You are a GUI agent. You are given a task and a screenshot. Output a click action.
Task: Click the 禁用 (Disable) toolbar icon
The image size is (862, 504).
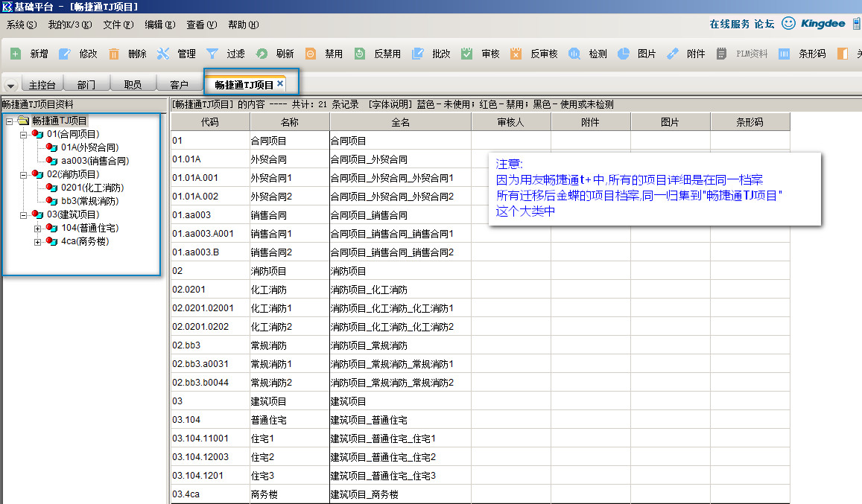[311, 54]
